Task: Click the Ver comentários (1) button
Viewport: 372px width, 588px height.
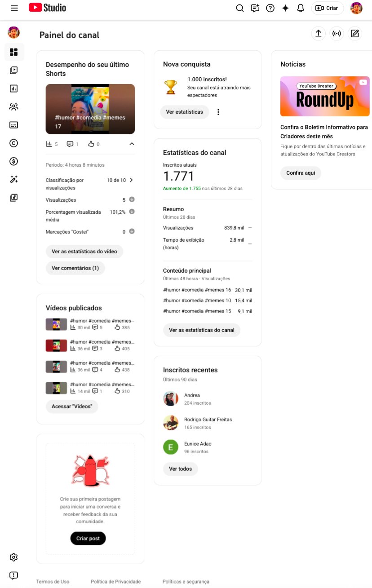Action: [x=75, y=268]
